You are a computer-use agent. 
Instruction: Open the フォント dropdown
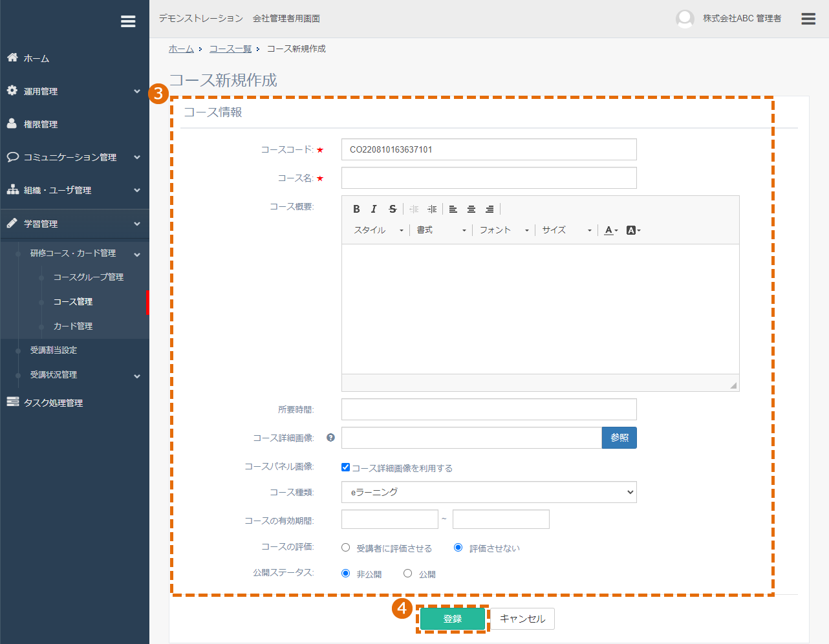pyautogui.click(x=504, y=230)
